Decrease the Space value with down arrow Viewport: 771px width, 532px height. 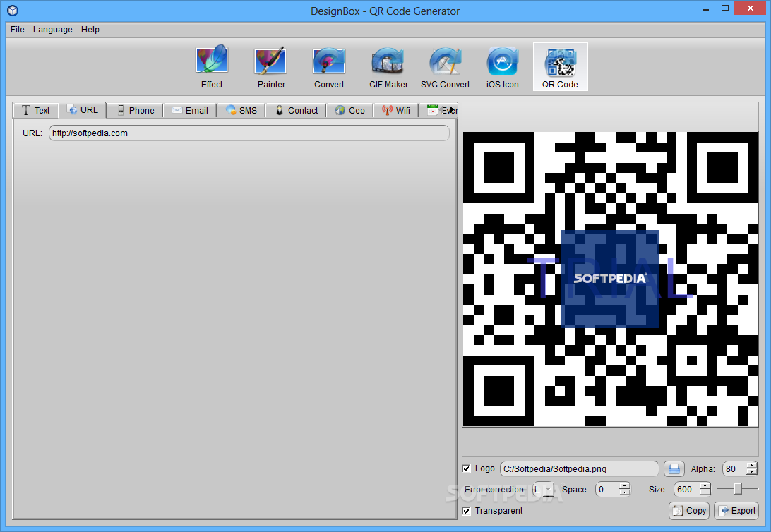(624, 492)
